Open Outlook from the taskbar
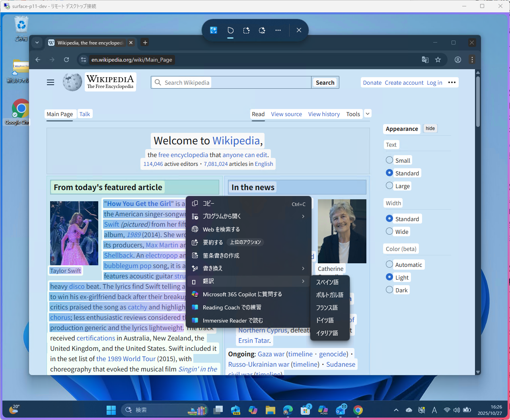 (341, 410)
